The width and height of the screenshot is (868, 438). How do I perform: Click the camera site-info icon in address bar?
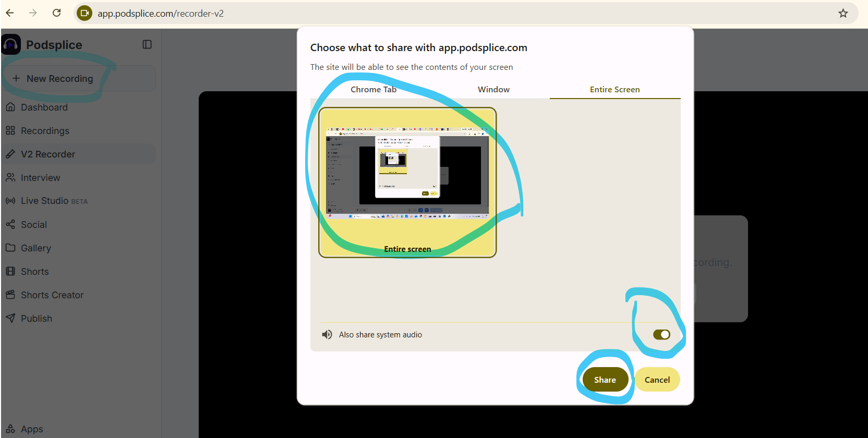(x=85, y=13)
